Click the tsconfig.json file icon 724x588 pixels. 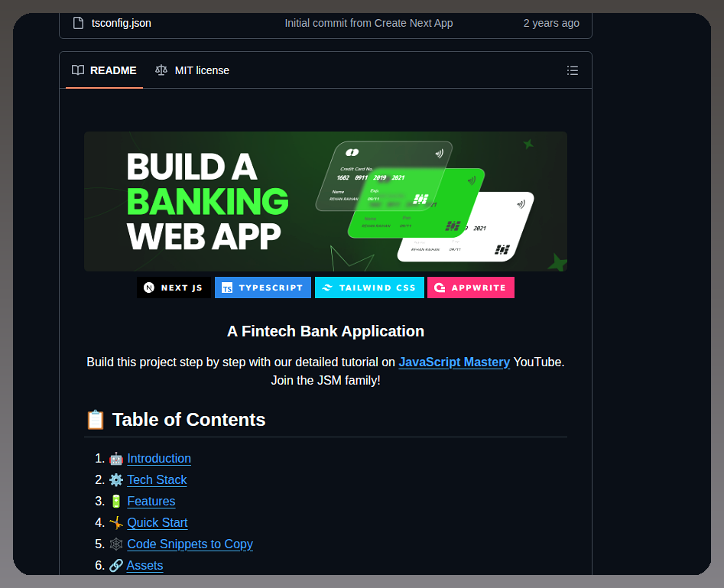point(79,23)
